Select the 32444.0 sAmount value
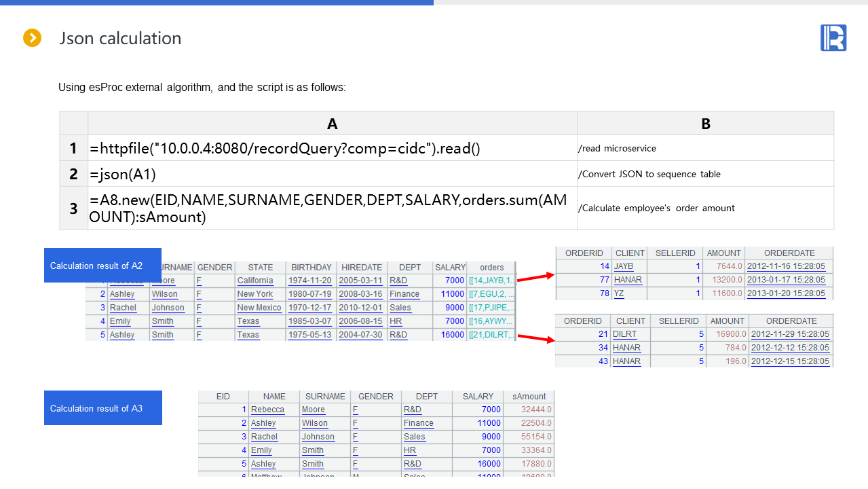Image resolution: width=868 pixels, height=489 pixels. [x=536, y=410]
